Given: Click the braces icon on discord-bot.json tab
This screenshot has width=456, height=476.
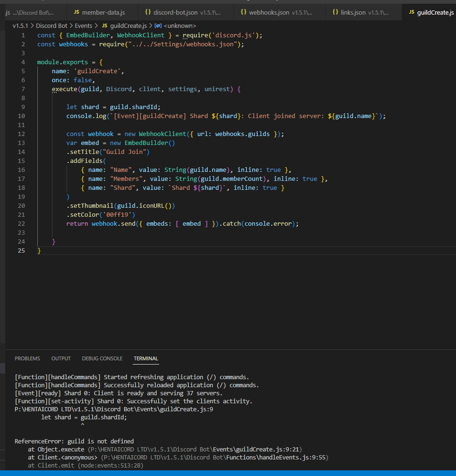Looking at the screenshot, I should pos(148,12).
